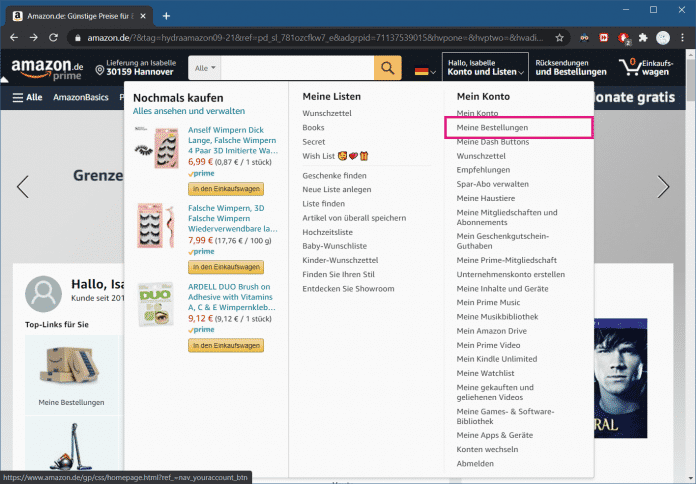Select Konten wechseln
The height and width of the screenshot is (484, 696).
click(487, 449)
